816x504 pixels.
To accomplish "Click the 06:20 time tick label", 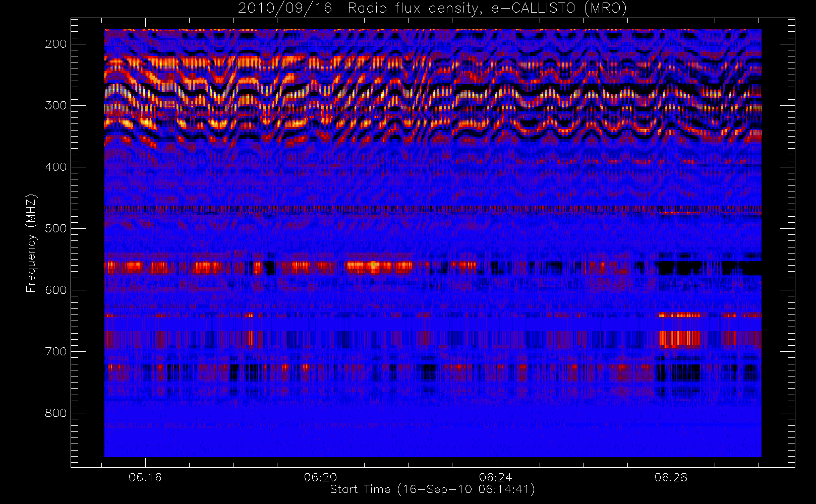I will (320, 477).
